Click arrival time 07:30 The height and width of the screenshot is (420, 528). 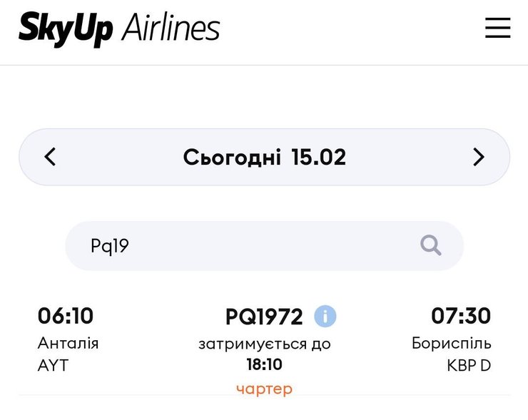click(461, 315)
